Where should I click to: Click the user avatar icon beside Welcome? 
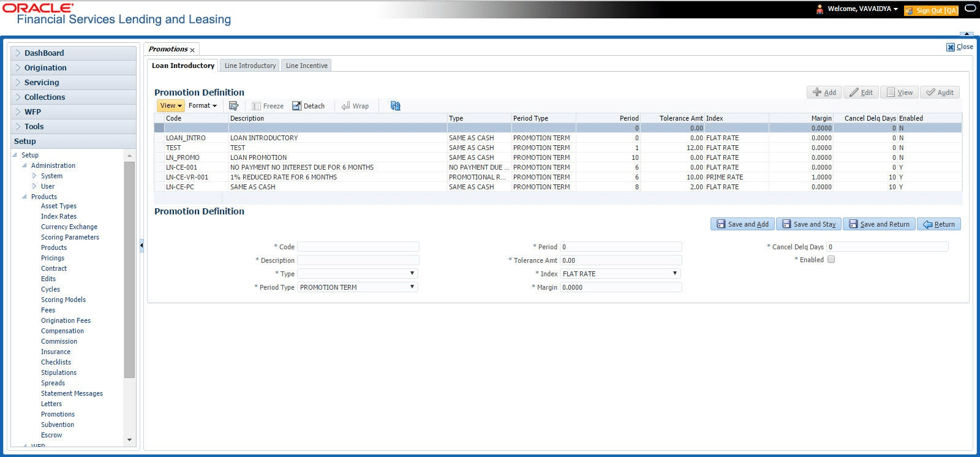click(820, 9)
